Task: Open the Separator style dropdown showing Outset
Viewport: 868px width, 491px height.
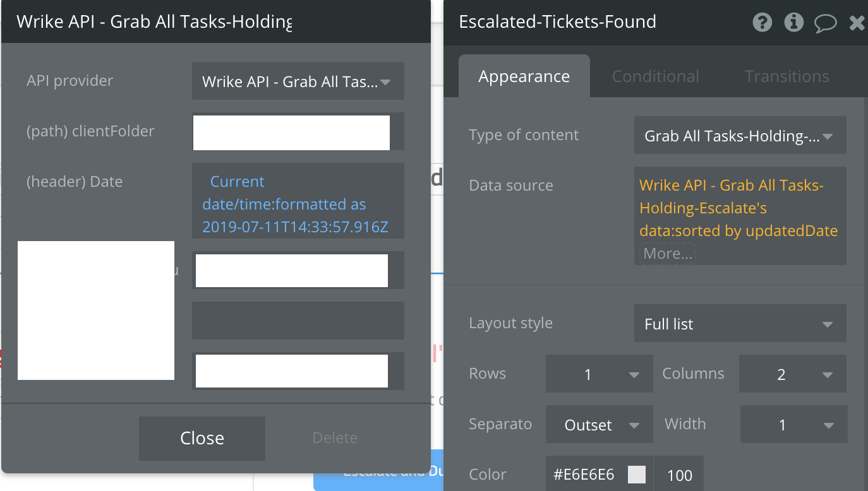Action: point(600,424)
